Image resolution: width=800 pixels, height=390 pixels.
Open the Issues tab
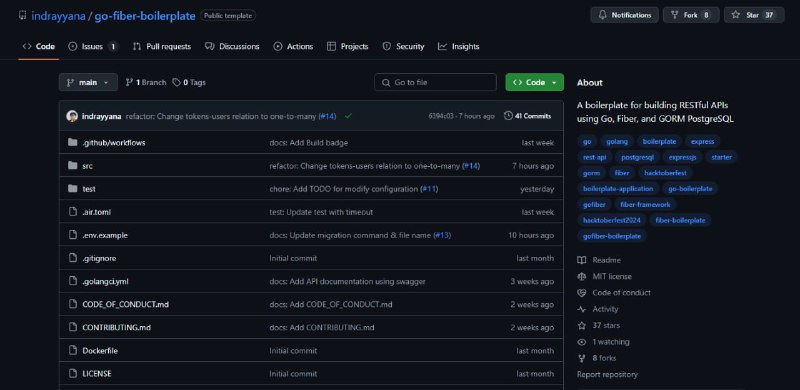[93, 46]
